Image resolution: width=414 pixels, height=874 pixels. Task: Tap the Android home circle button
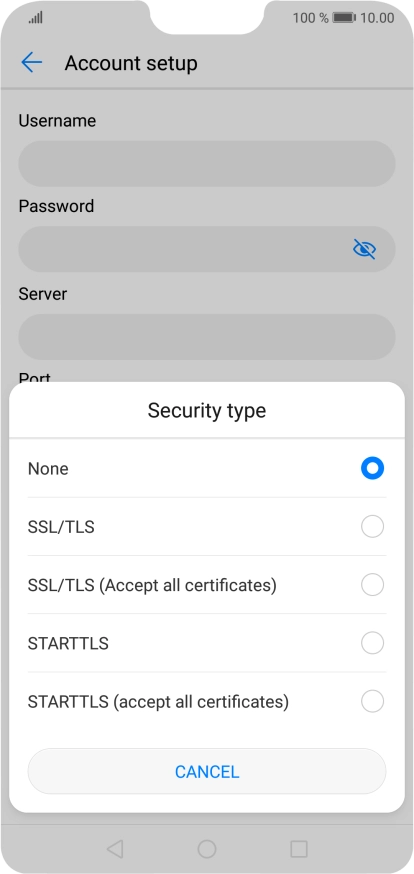207,849
